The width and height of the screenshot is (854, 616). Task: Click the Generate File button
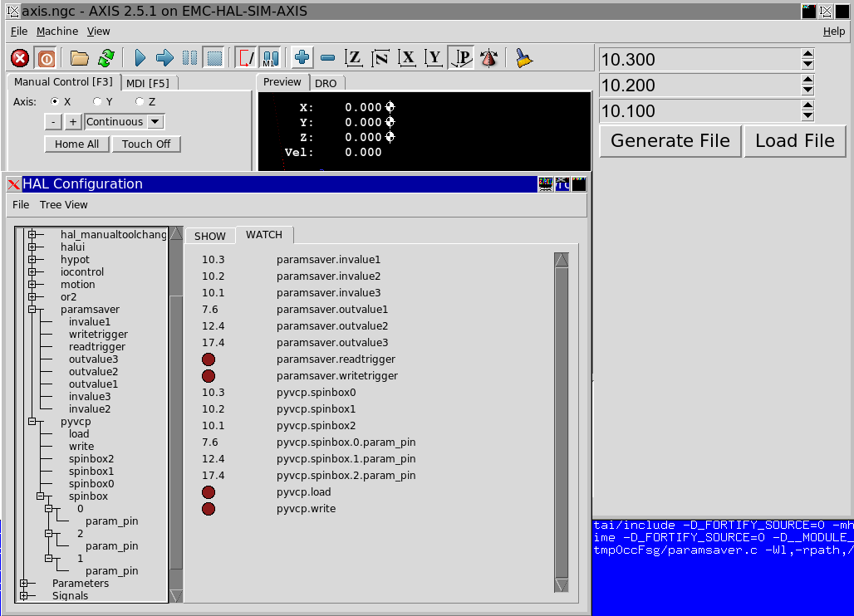click(670, 141)
